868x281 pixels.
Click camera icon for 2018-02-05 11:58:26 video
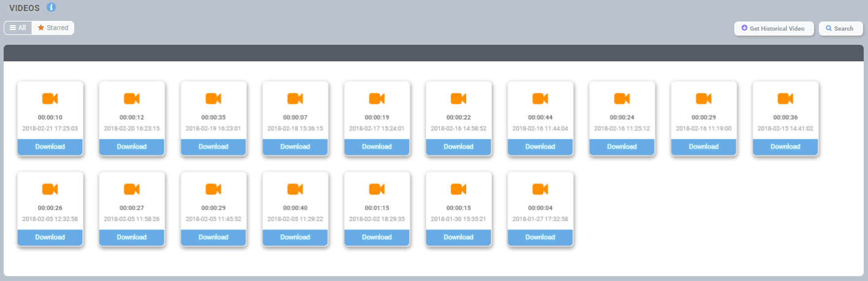click(132, 189)
